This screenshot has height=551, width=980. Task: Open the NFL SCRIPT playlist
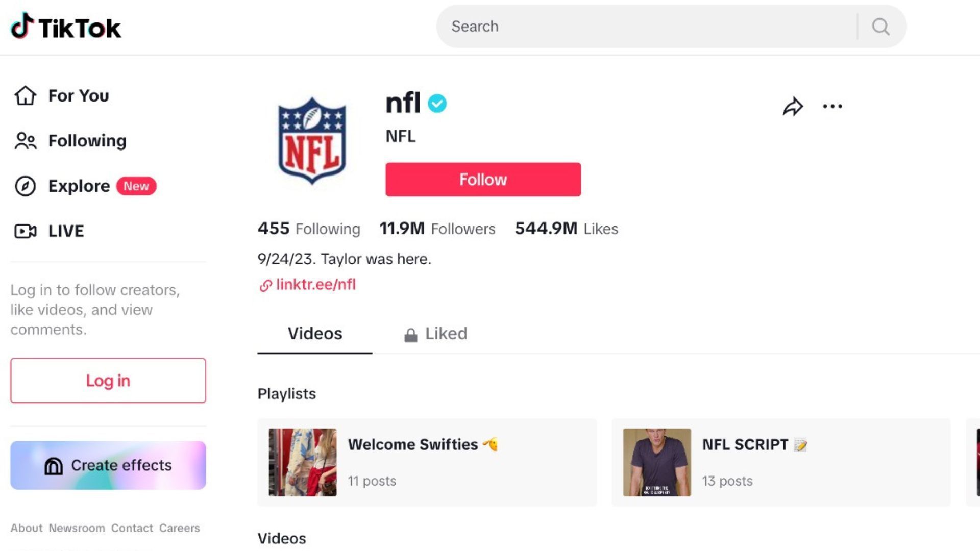click(781, 462)
